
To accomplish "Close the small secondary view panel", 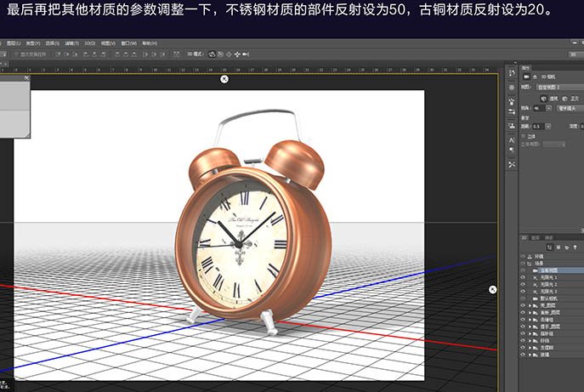I will click(26, 77).
